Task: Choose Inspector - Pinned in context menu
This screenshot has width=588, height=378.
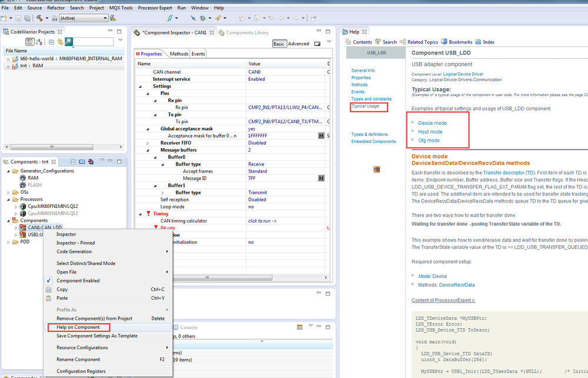Action: 76,243
